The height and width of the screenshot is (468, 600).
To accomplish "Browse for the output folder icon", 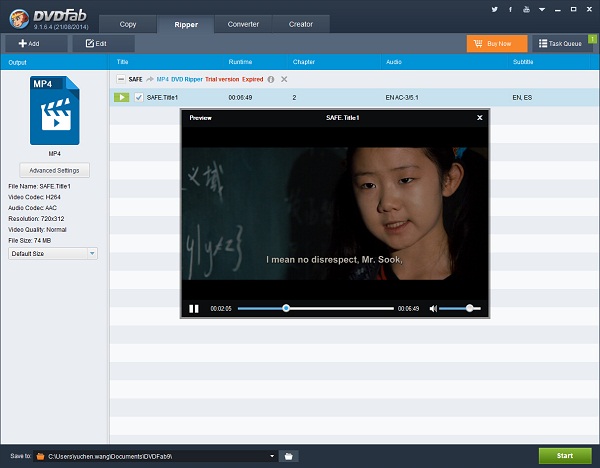I will [289, 456].
